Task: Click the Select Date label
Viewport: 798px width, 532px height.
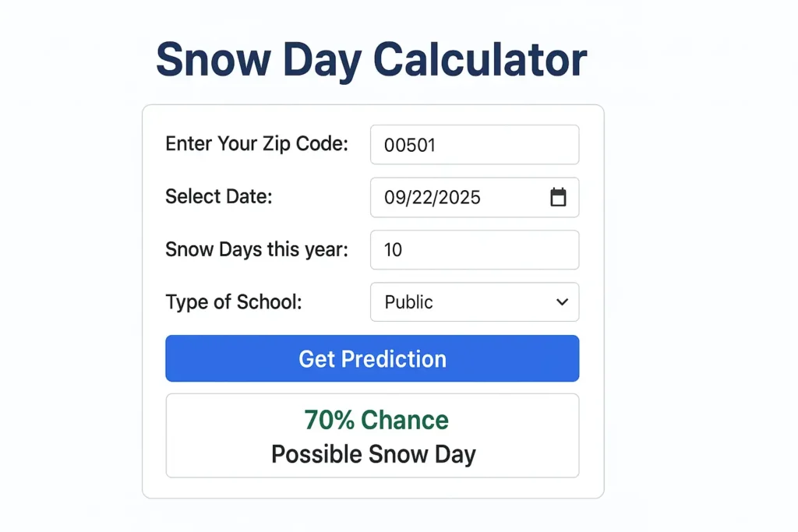Action: coord(219,197)
